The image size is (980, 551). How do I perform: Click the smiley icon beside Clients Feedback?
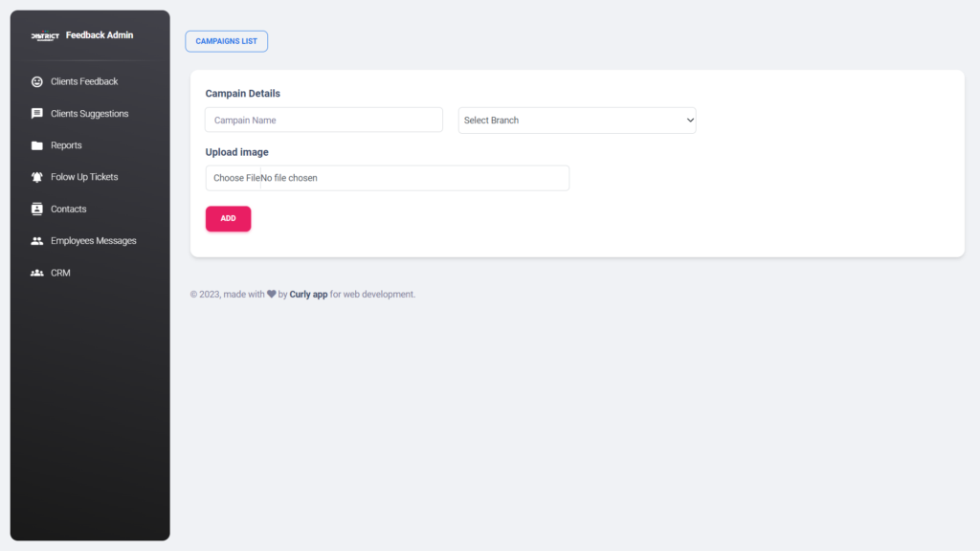[37, 82]
